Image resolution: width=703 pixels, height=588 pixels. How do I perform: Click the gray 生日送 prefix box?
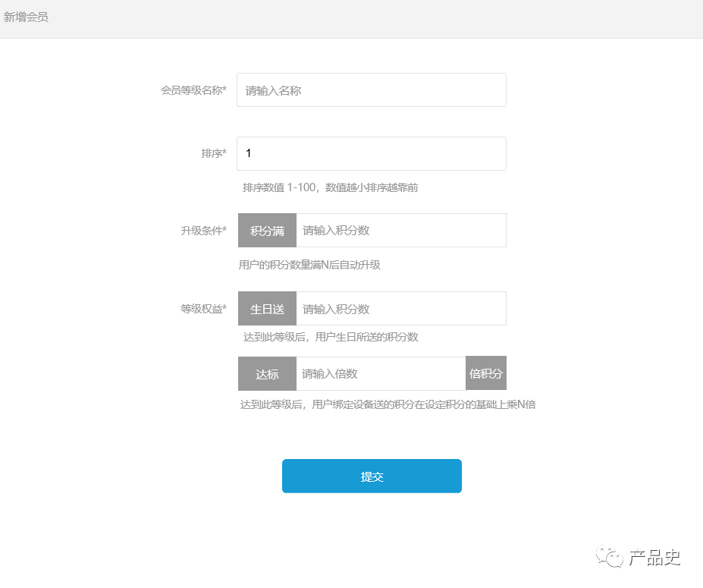pyautogui.click(x=267, y=310)
